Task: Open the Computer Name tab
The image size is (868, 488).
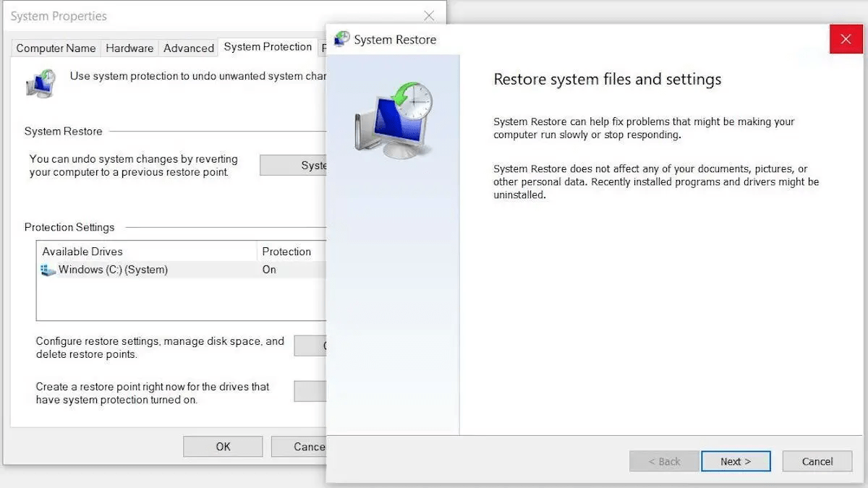Action: click(x=56, y=48)
